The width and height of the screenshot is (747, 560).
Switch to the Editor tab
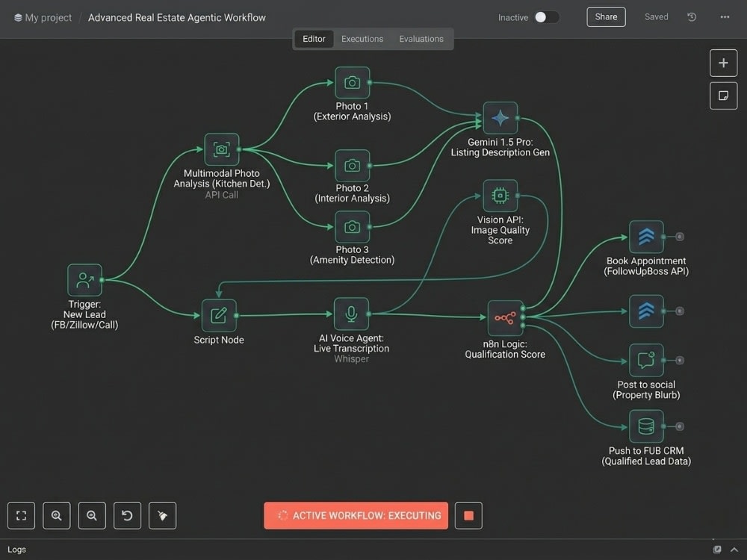pos(314,39)
